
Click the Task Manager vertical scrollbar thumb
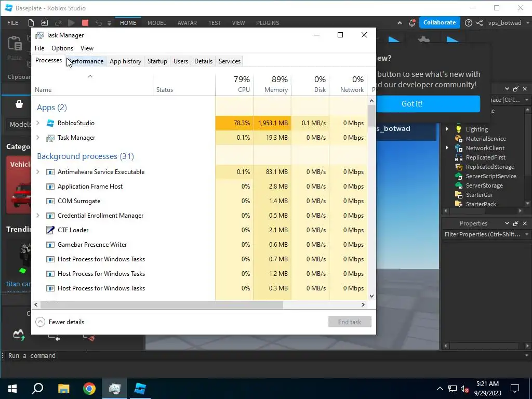(x=371, y=115)
